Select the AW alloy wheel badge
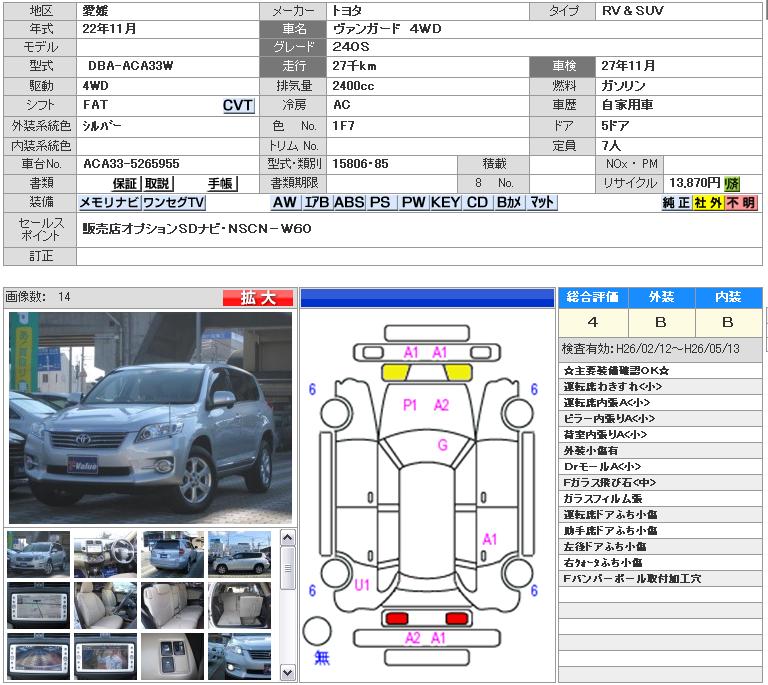Screen dimensions: 768x685 point(285,203)
